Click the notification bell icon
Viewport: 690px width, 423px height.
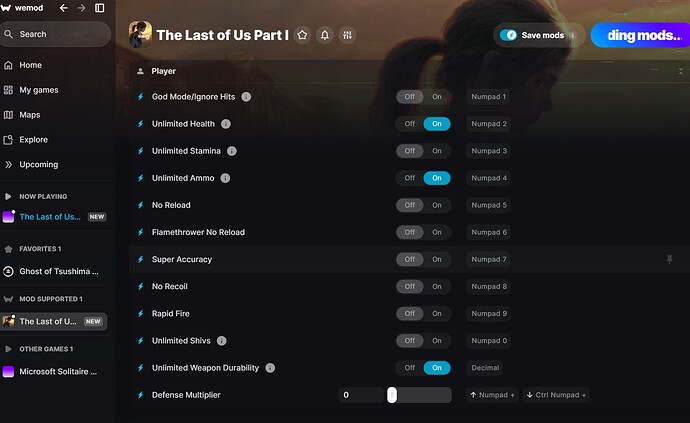(325, 35)
